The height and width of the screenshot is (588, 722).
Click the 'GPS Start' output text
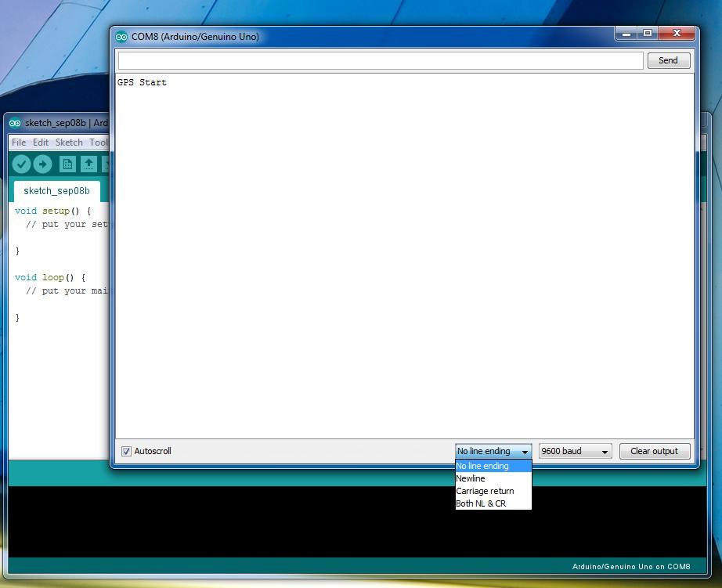click(142, 82)
